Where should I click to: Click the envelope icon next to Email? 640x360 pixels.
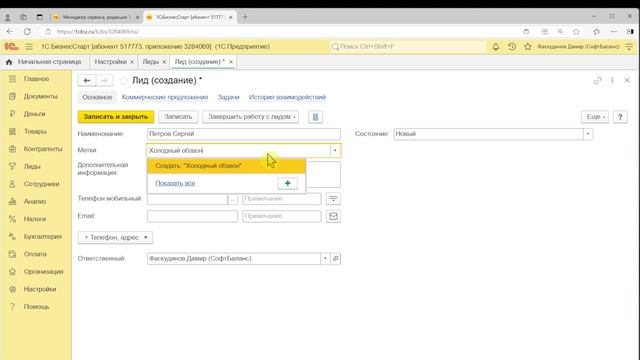333,216
